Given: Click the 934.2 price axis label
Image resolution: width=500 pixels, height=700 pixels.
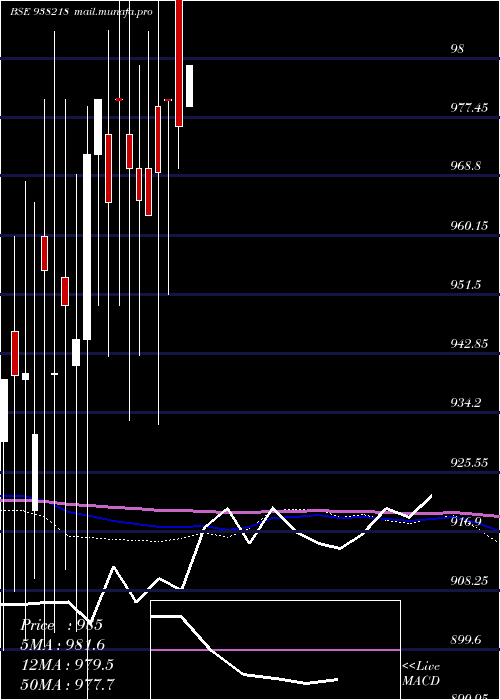Looking at the screenshot, I should (x=465, y=403).
